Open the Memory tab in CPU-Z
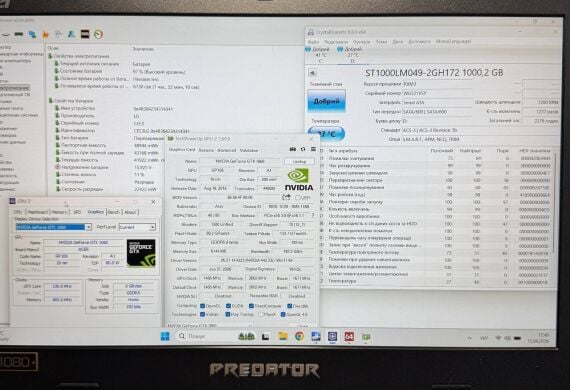570x390 pixels. (x=59, y=212)
